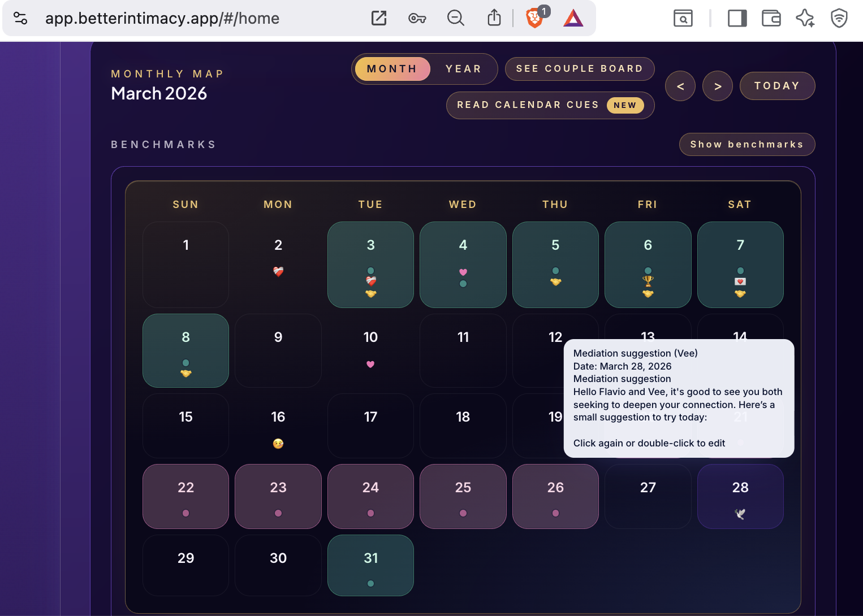Show benchmarks on the calendar

[x=747, y=144]
